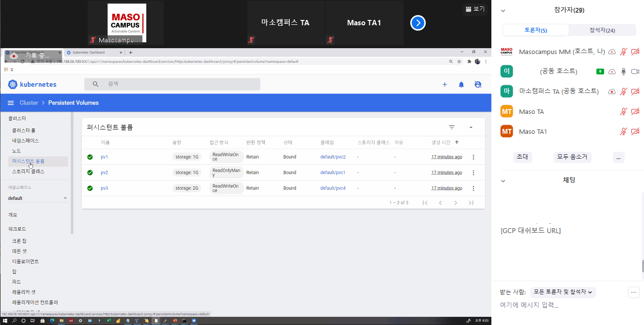Open the three-dot actions menu for pv3
Screen dimensions: 644x325
[473, 188]
